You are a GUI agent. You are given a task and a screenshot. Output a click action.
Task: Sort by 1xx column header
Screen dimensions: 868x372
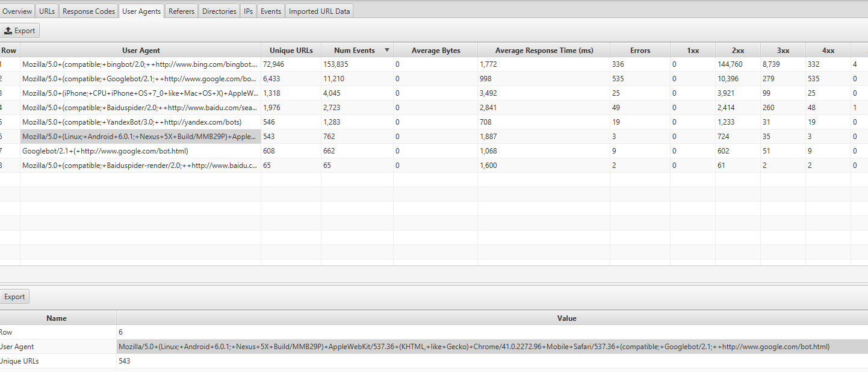click(693, 51)
